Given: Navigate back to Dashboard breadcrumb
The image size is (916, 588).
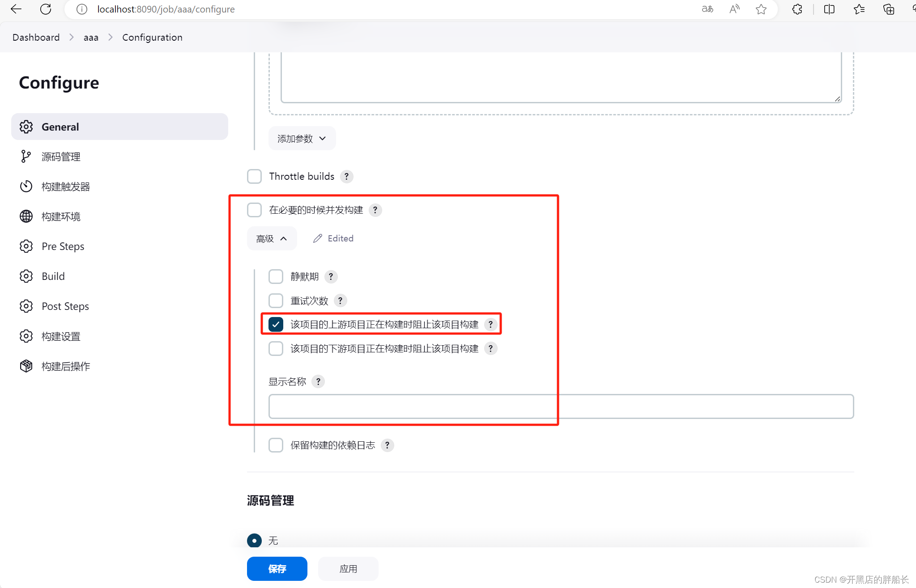Looking at the screenshot, I should (35, 38).
